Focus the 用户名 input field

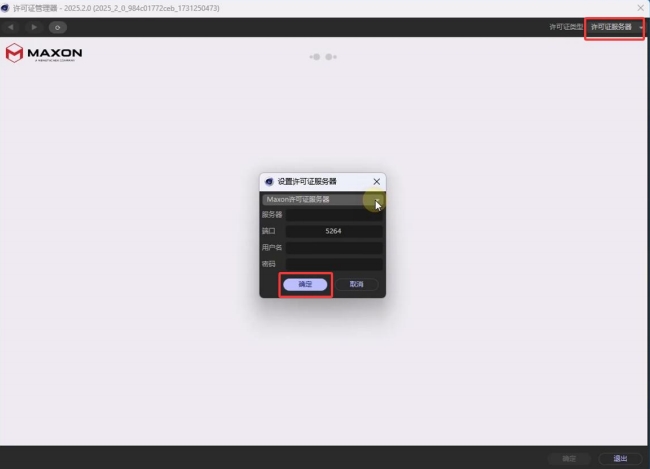pyautogui.click(x=334, y=248)
